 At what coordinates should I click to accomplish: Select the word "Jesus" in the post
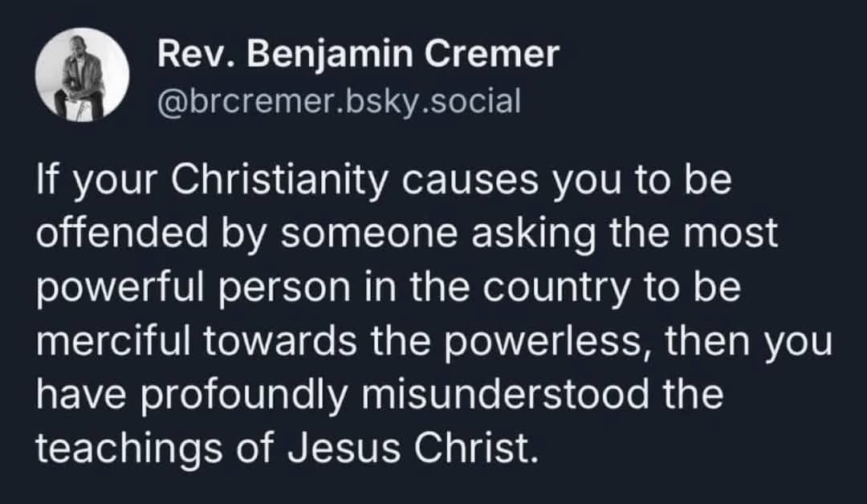coord(344,449)
